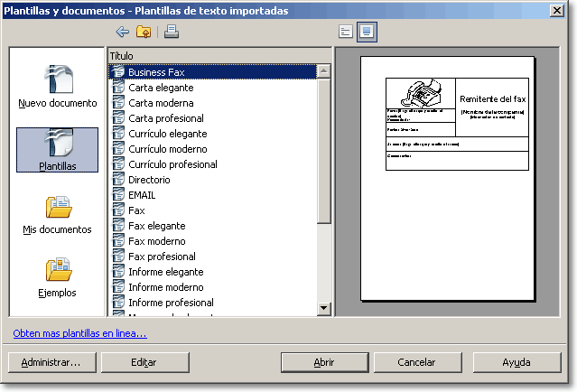Select 'Carta moderna' in the list
Viewport: 577px width, 392px height.
click(x=161, y=103)
